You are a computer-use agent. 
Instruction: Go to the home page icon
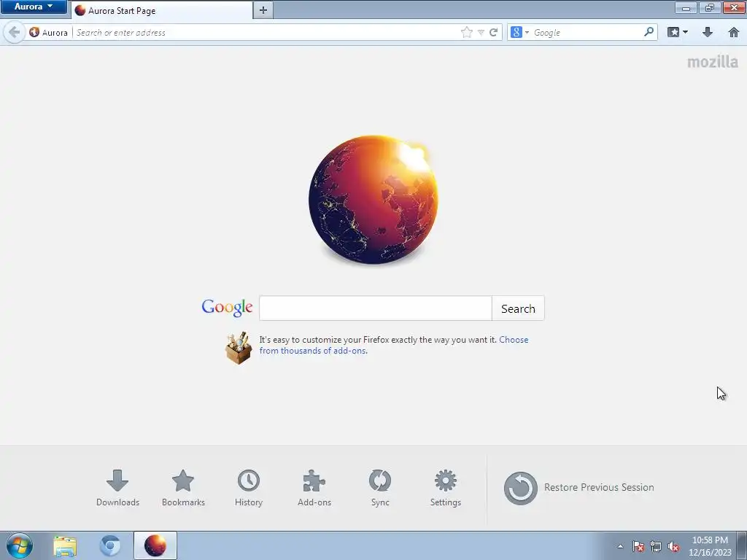coord(734,32)
